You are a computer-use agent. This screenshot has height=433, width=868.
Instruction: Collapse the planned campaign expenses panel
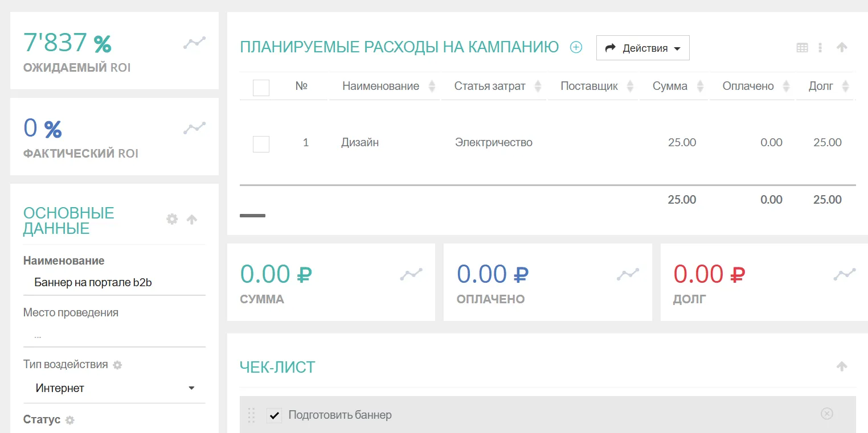click(842, 48)
